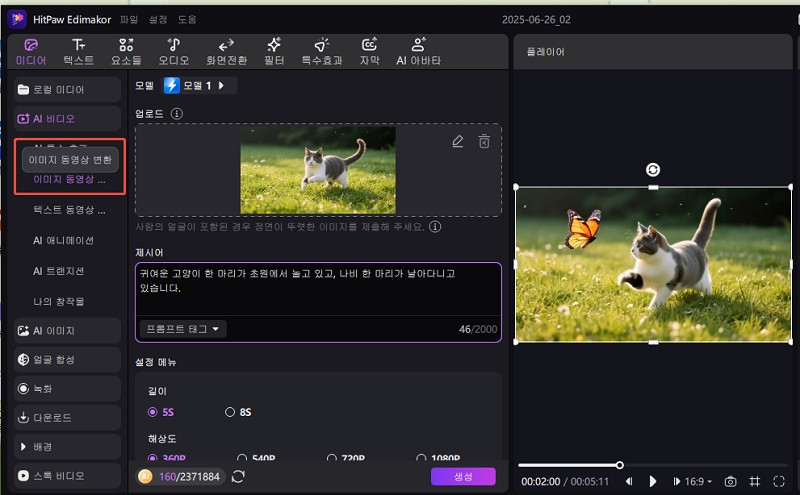Click the rotate handle above preview

(653, 169)
